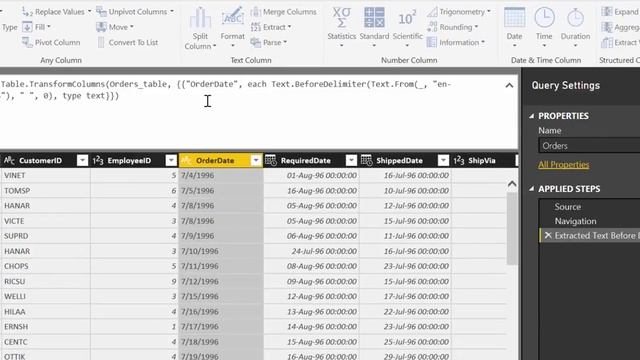The height and width of the screenshot is (360, 640).
Task: Click the Split Column icon
Action: point(200,18)
